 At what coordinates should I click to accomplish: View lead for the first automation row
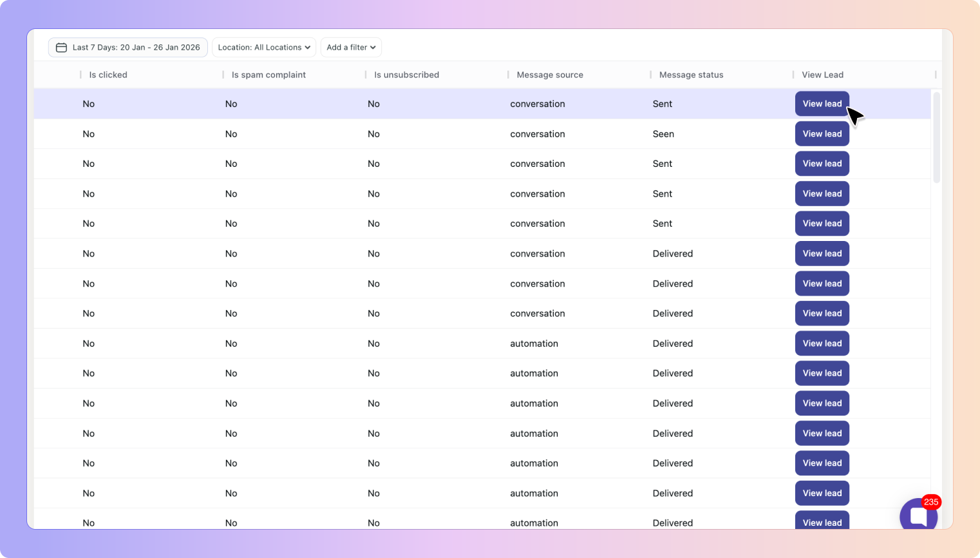pos(822,343)
